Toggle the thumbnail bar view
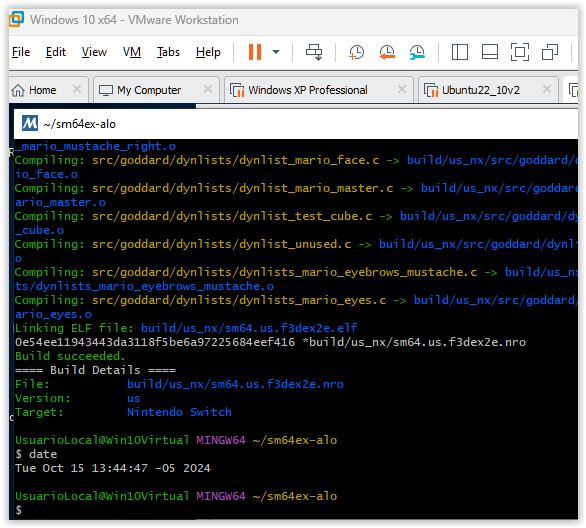The image size is (586, 528). click(x=490, y=52)
